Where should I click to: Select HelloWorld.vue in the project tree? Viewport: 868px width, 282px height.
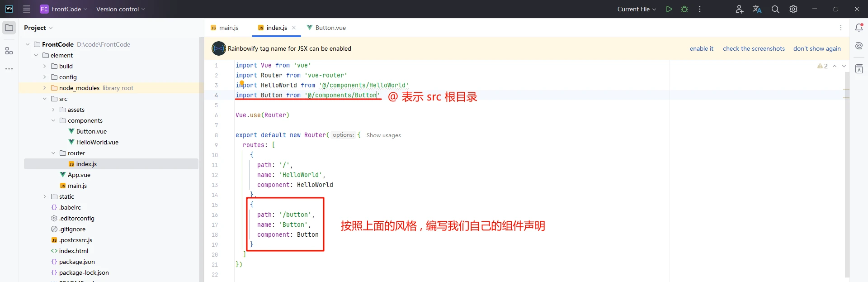97,142
